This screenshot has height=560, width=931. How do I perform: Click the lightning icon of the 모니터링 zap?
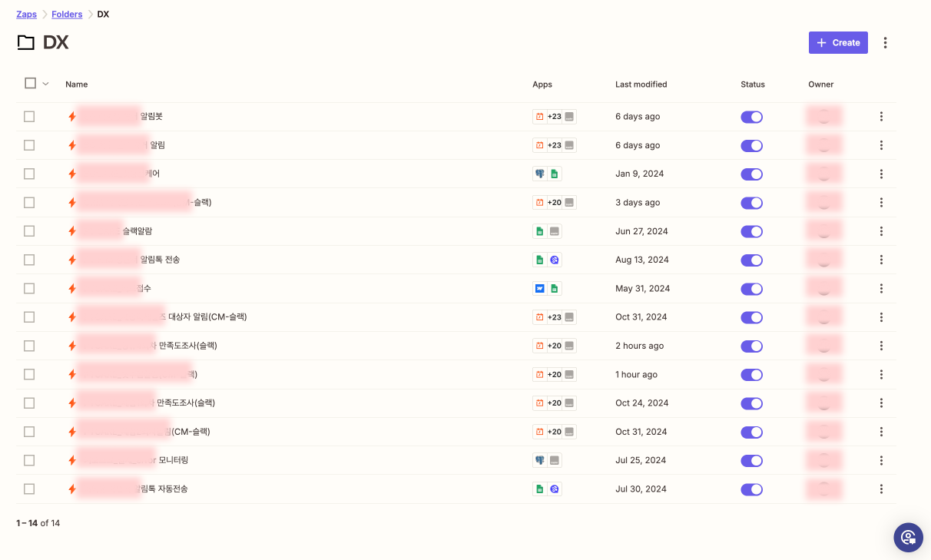pos(72,460)
